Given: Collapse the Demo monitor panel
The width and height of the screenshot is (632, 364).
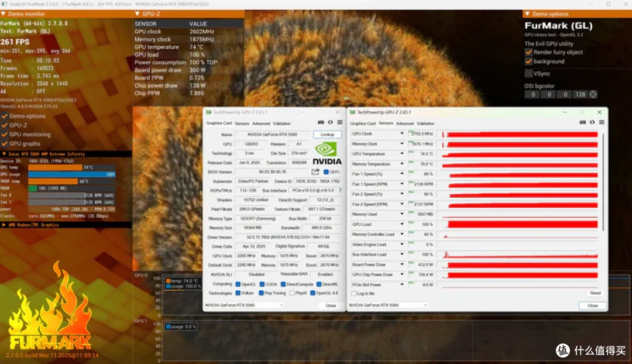Looking at the screenshot, I should (4, 14).
